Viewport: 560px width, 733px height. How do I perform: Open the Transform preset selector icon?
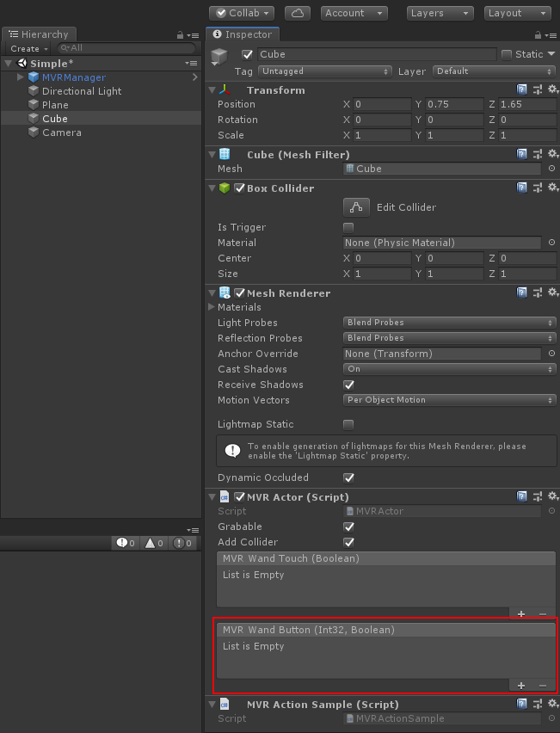point(538,89)
